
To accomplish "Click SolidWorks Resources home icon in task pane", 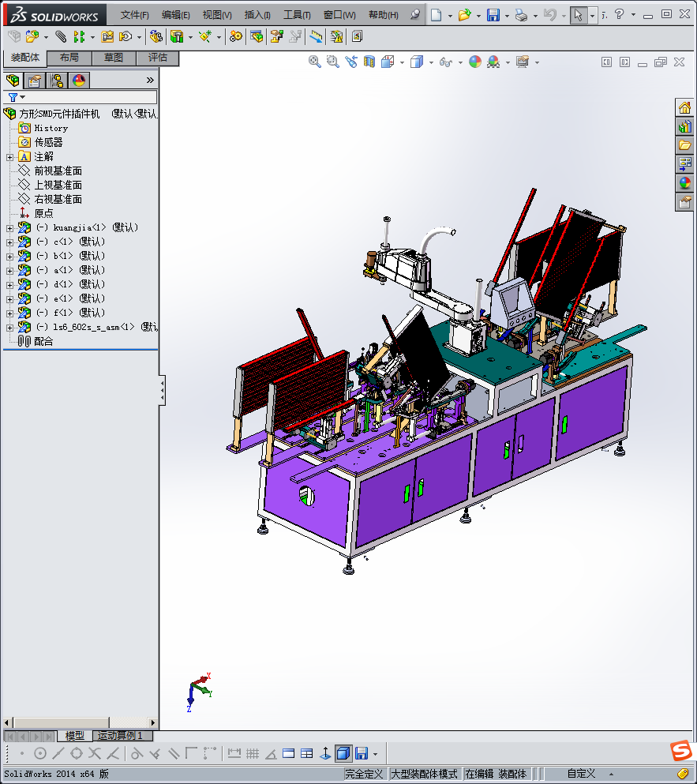I will [x=684, y=108].
